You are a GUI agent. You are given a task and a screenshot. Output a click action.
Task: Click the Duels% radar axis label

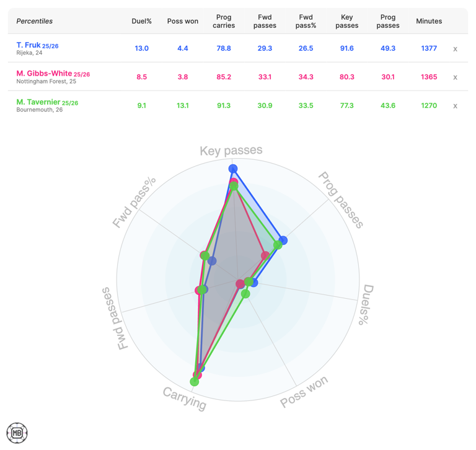366,304
